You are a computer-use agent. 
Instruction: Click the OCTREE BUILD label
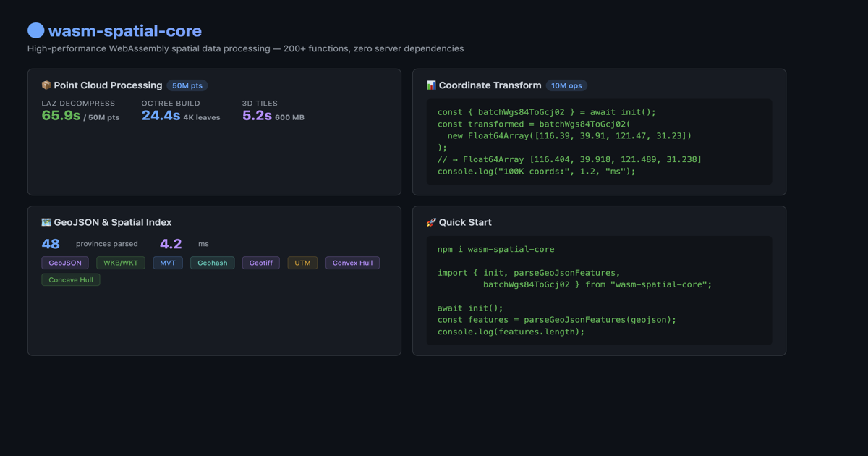(x=171, y=104)
